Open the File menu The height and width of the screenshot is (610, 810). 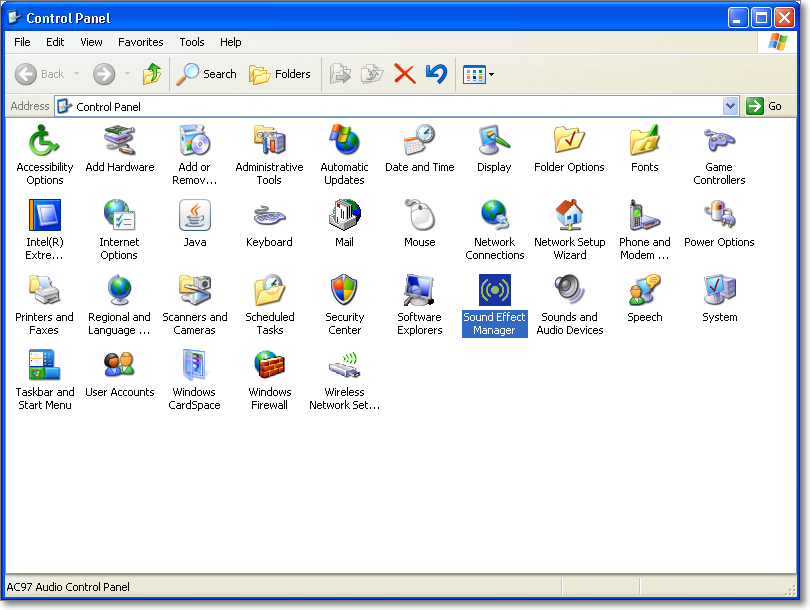(22, 42)
